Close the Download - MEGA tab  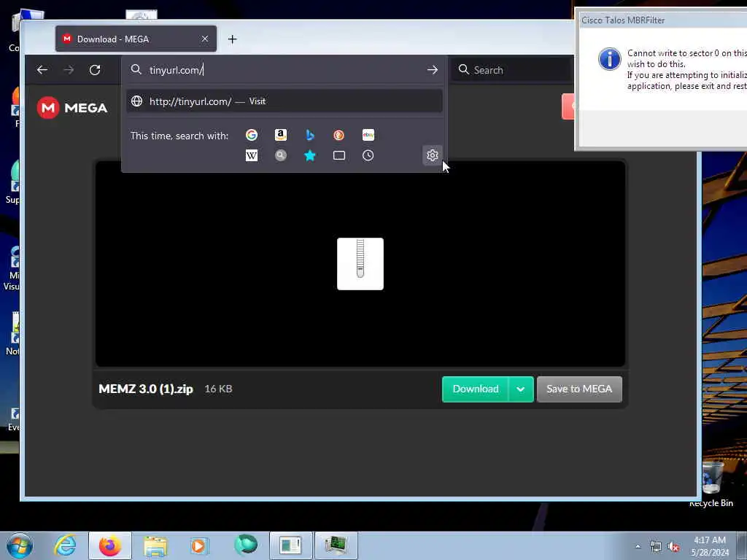click(205, 39)
